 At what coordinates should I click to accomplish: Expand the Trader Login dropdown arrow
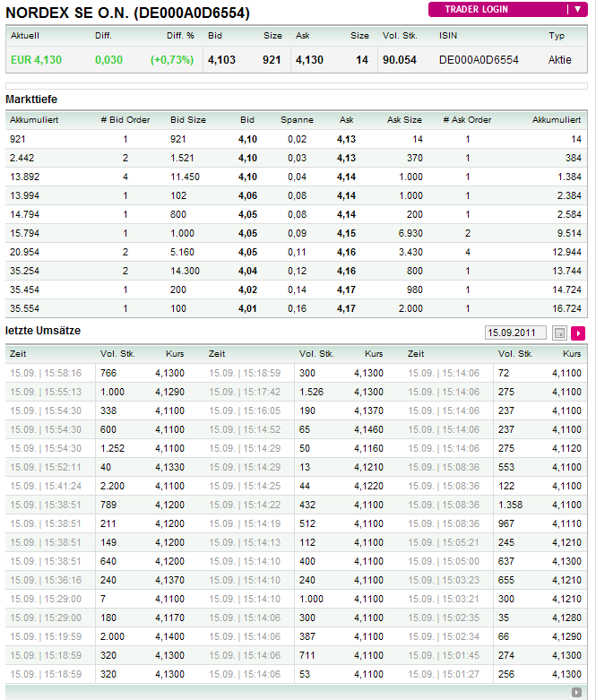(575, 10)
